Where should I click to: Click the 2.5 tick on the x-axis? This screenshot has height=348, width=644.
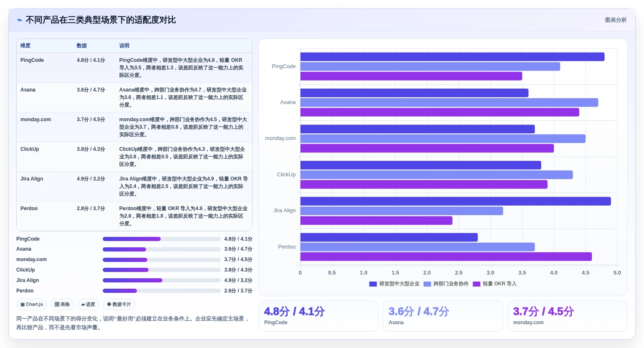(459, 273)
